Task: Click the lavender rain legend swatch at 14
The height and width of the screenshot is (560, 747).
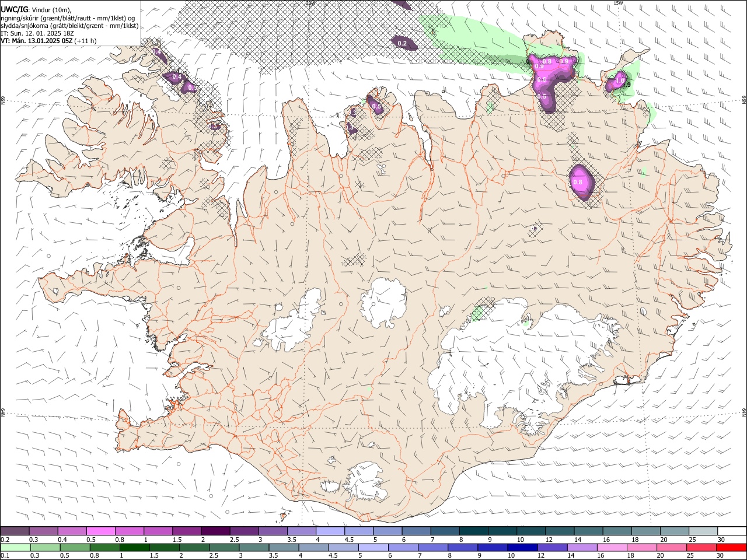Action: [x=581, y=547]
